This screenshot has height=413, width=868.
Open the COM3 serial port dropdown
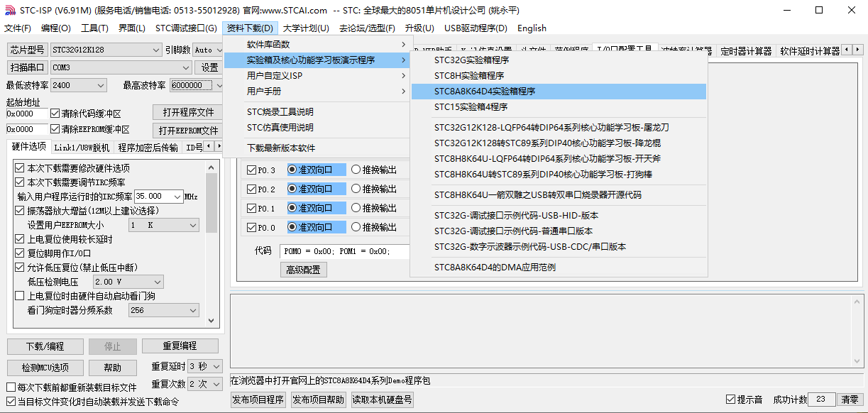point(121,67)
